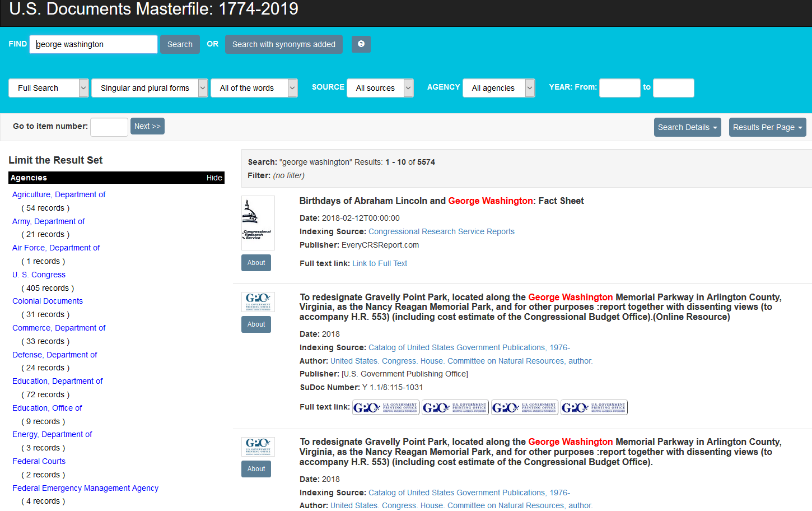Screen dimensions: 812x511
Task: Filter by Federal Courts
Action: (x=39, y=461)
